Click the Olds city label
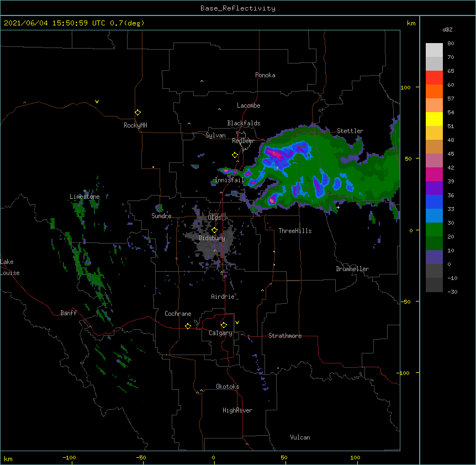Viewport: 476px width, 465px height. [214, 218]
